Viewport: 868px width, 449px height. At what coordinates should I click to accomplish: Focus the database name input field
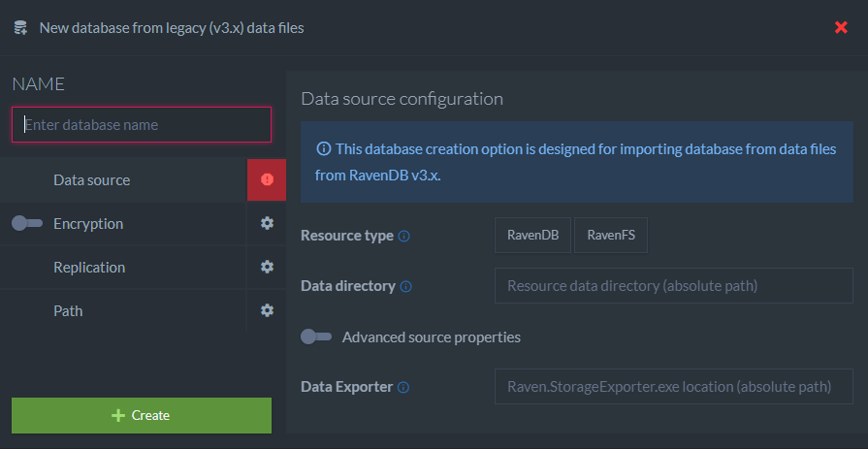[142, 124]
